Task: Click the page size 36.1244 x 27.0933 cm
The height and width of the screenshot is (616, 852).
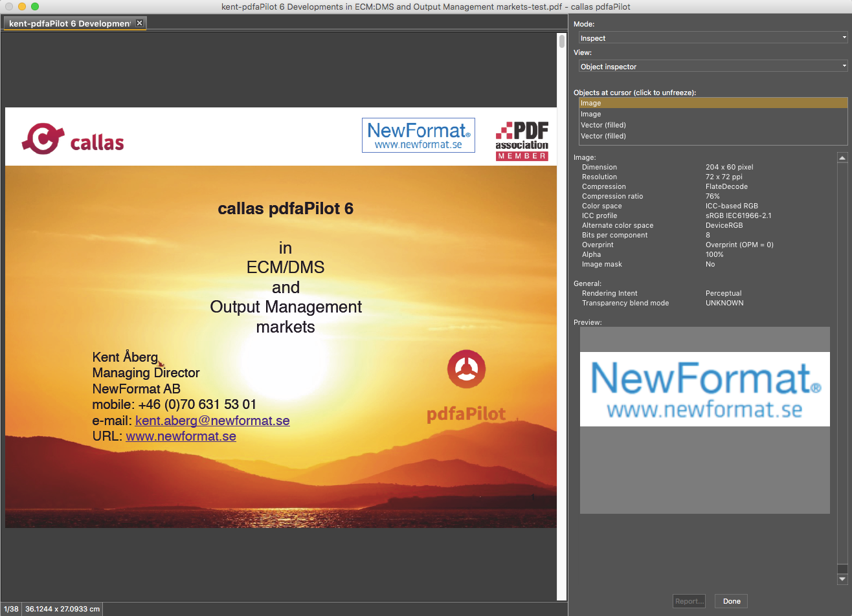Action: (63, 609)
